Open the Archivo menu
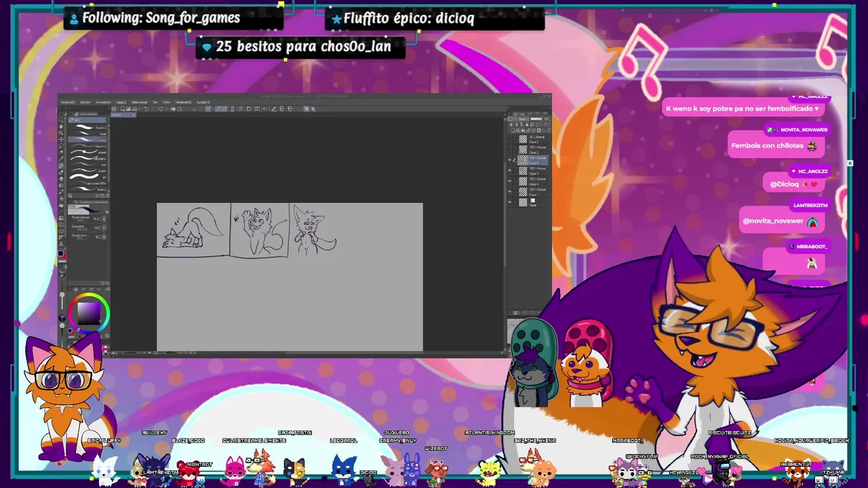868x488 pixels. pyautogui.click(x=68, y=102)
